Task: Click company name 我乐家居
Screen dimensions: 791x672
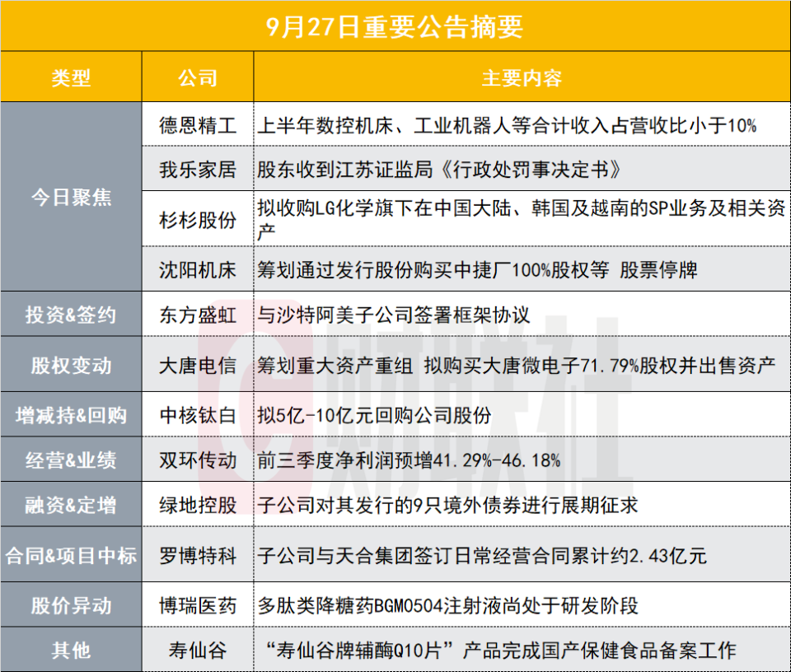Action: coord(198,170)
